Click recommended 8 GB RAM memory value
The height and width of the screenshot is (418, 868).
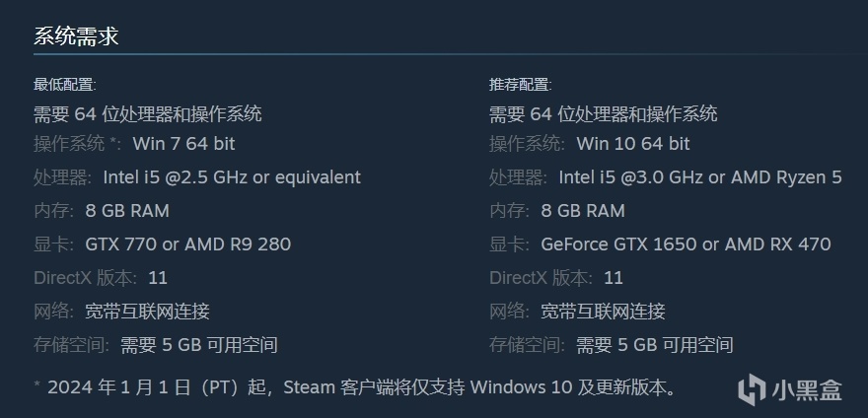point(583,211)
